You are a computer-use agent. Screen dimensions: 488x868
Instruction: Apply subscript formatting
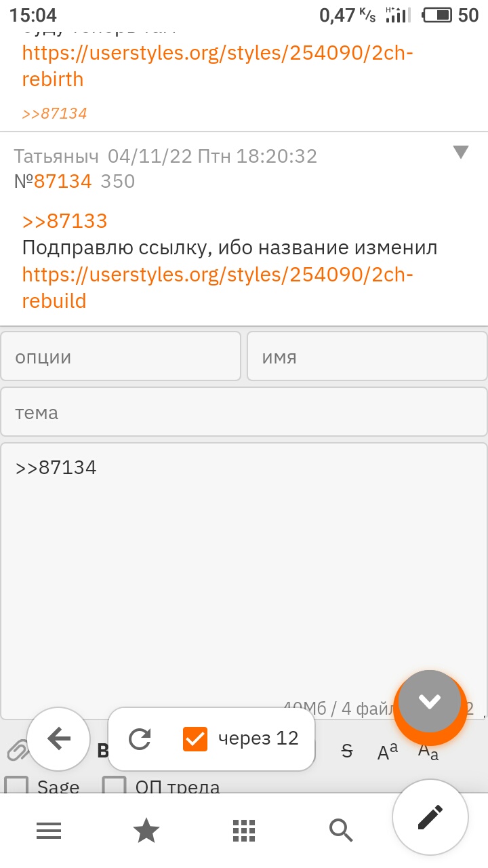click(428, 752)
